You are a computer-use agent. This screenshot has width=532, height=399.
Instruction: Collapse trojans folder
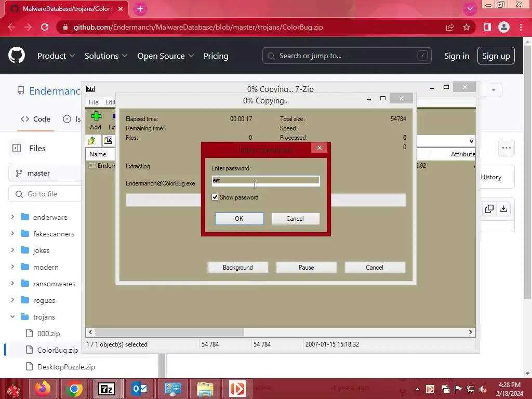click(x=12, y=316)
